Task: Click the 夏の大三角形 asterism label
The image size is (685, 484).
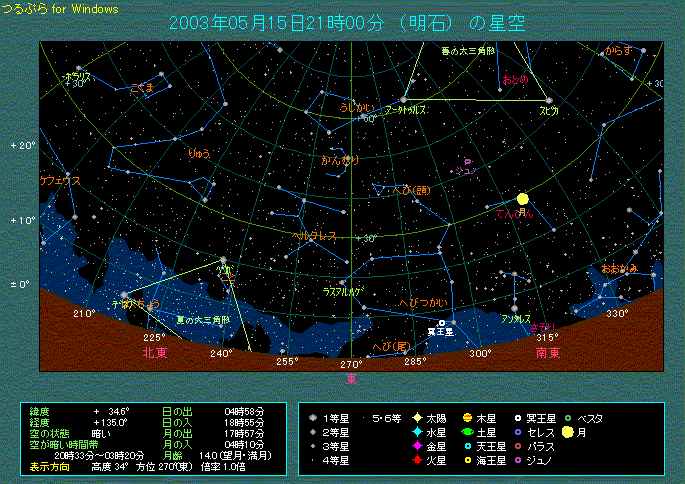Action: [203, 320]
